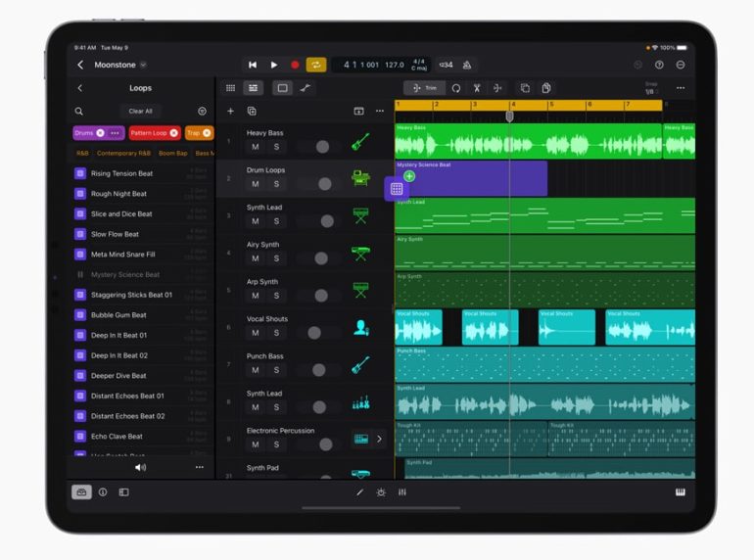The image size is (754, 560).
Task: Remove the Trap filter tag
Action: (207, 133)
